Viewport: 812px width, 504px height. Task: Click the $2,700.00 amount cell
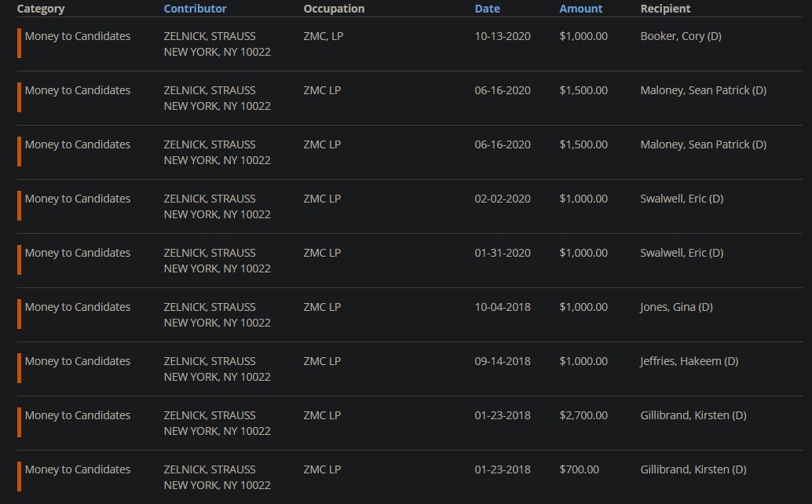[583, 415]
